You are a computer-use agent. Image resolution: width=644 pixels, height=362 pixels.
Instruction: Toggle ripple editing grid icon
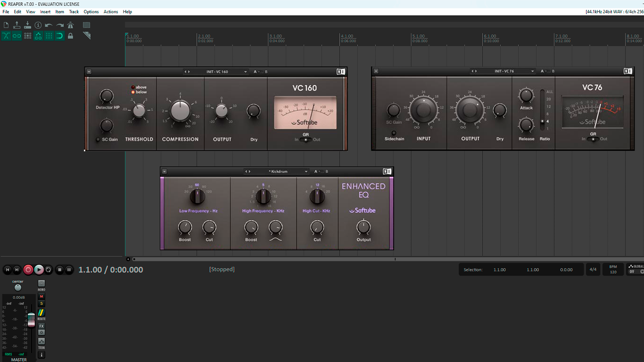pyautogui.click(x=27, y=36)
